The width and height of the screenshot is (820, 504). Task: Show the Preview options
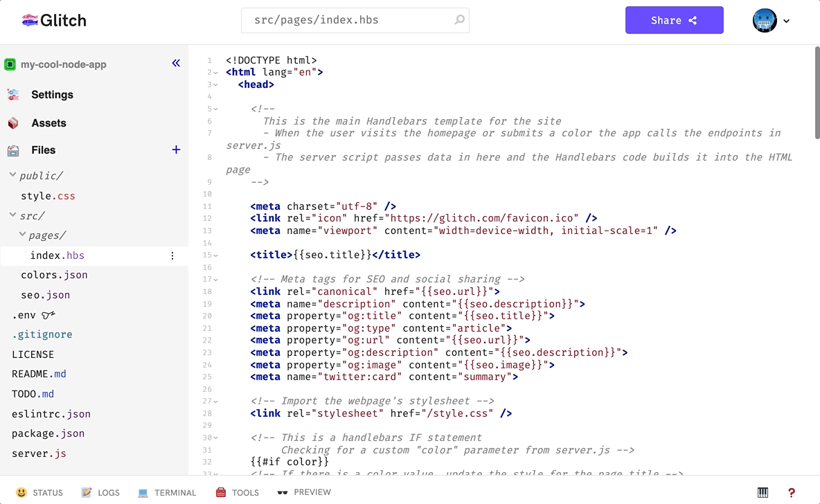pos(304,492)
